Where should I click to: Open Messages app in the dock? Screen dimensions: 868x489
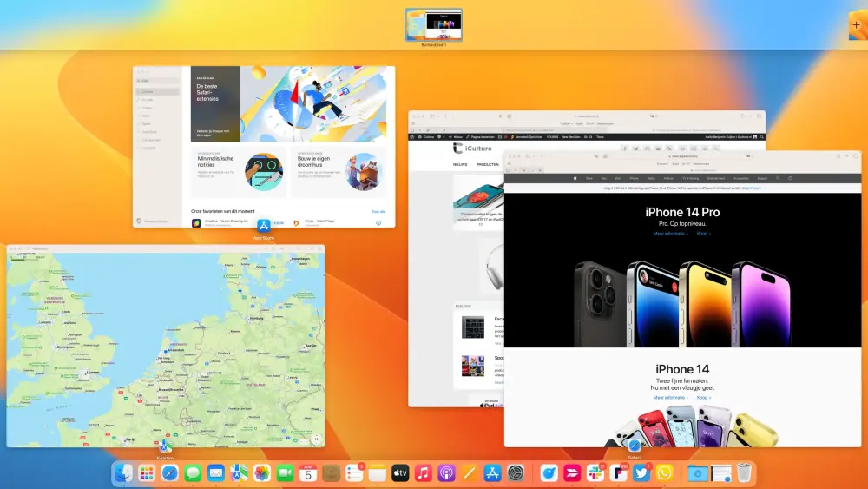[x=193, y=473]
